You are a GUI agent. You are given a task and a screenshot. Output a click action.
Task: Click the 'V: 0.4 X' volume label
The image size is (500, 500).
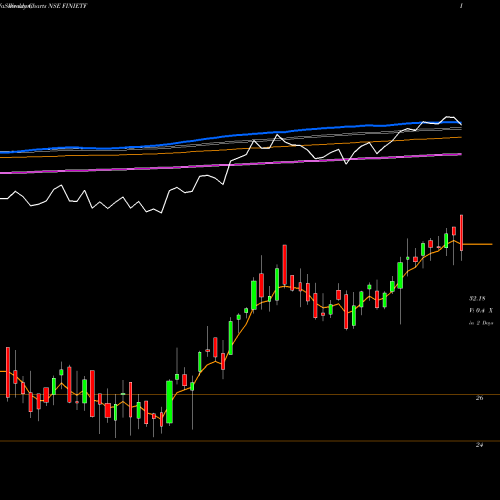click(x=481, y=311)
